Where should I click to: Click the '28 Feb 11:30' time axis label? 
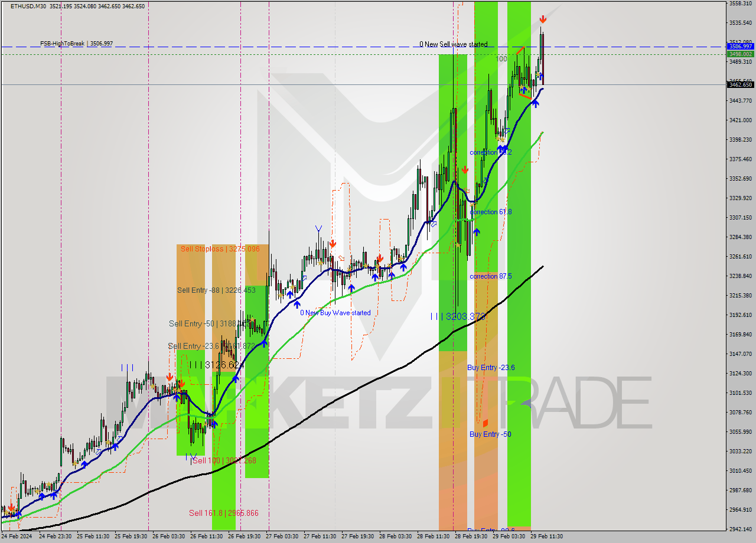[433, 537]
